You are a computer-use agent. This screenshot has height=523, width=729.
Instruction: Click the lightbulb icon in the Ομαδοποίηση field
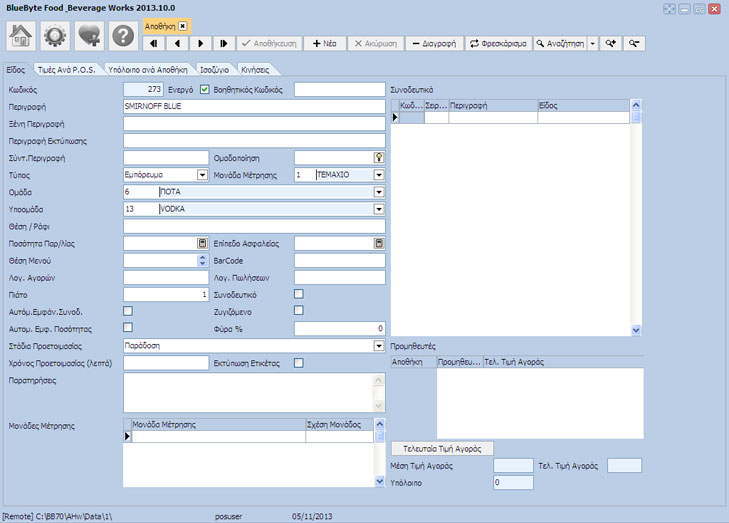(x=379, y=157)
